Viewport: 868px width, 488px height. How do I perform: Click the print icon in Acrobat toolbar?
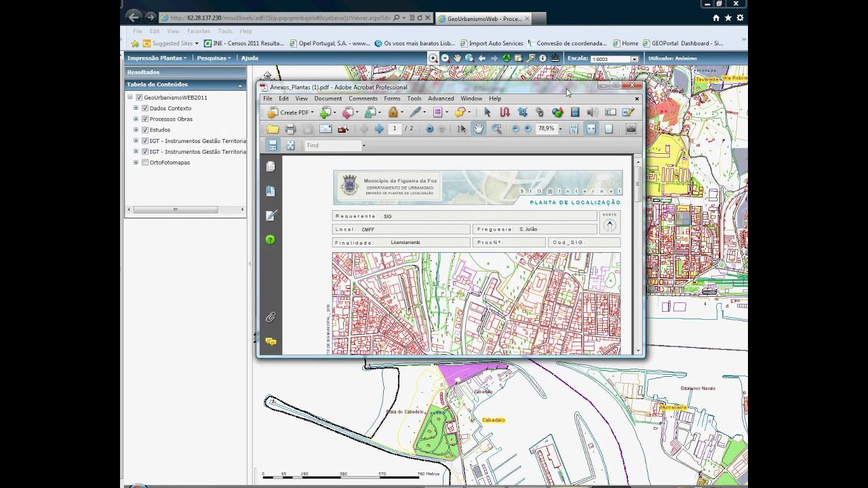[291, 129]
